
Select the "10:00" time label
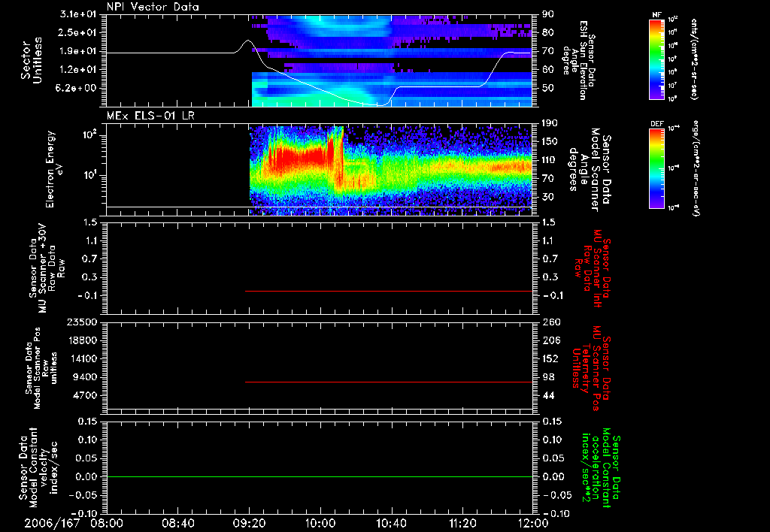tap(320, 524)
